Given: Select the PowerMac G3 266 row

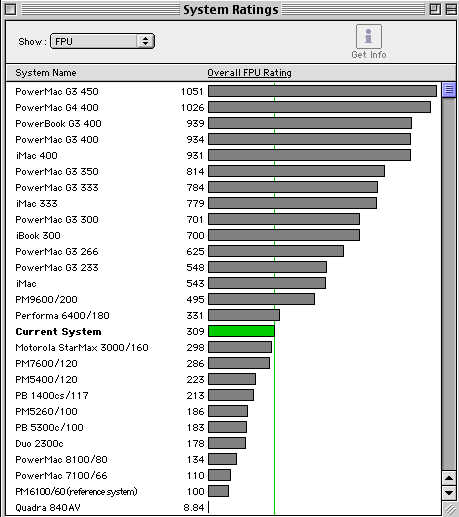Looking at the screenshot, I should point(223,251).
